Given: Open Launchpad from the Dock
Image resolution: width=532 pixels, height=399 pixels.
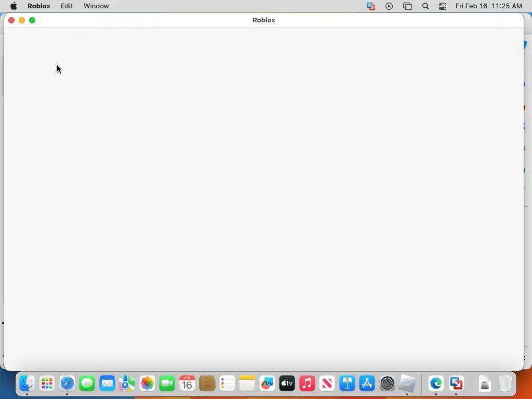Looking at the screenshot, I should 47,384.
